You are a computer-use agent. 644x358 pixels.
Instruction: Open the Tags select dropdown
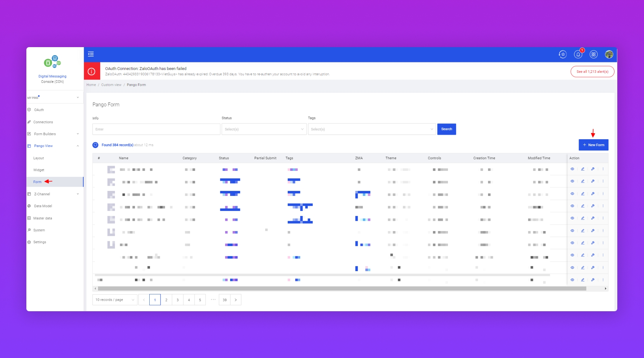(372, 129)
